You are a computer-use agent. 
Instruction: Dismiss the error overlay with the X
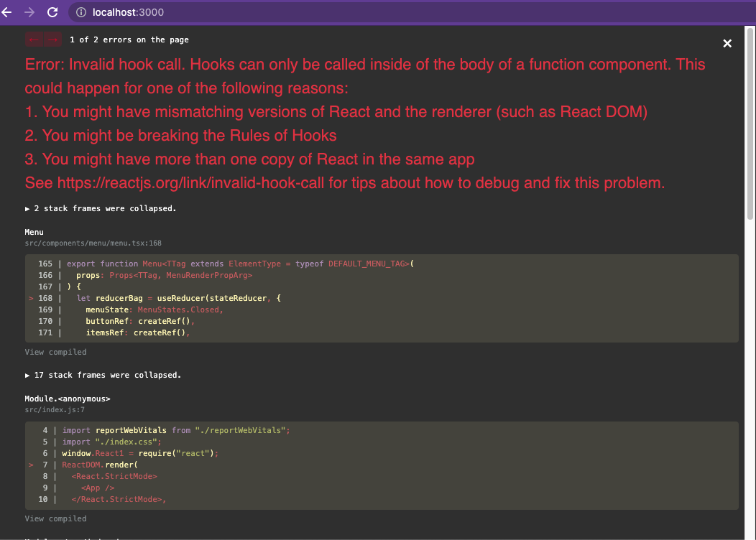(x=727, y=43)
